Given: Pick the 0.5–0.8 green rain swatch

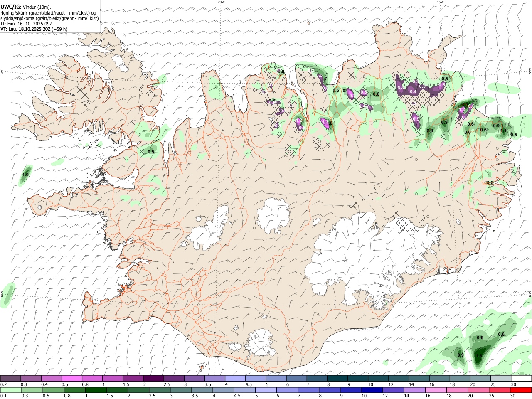Looking at the screenshot, I should tap(54, 390).
